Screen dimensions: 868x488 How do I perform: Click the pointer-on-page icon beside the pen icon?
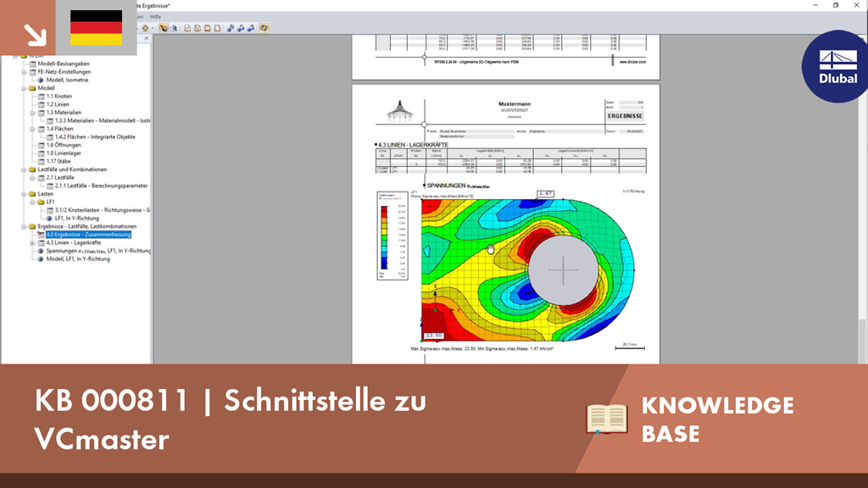tap(174, 28)
